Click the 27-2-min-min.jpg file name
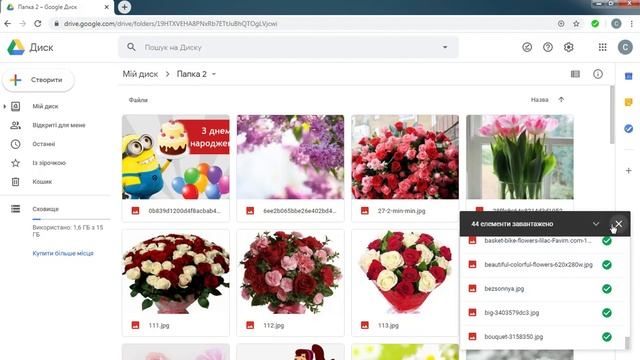Screen dimensions: 640x360 [x=401, y=211]
